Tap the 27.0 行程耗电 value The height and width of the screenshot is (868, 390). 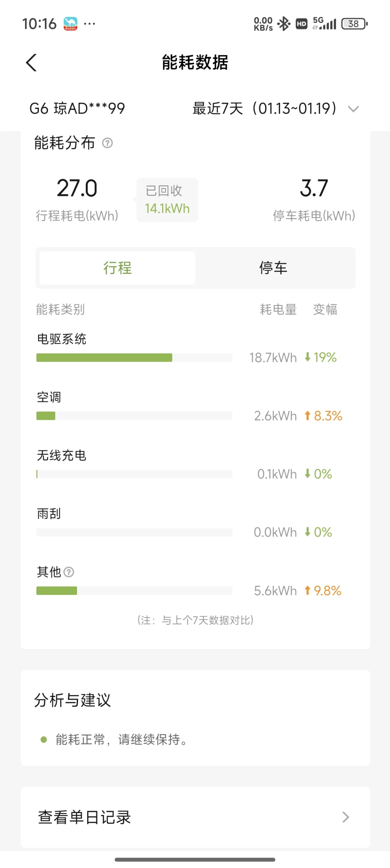click(x=77, y=188)
